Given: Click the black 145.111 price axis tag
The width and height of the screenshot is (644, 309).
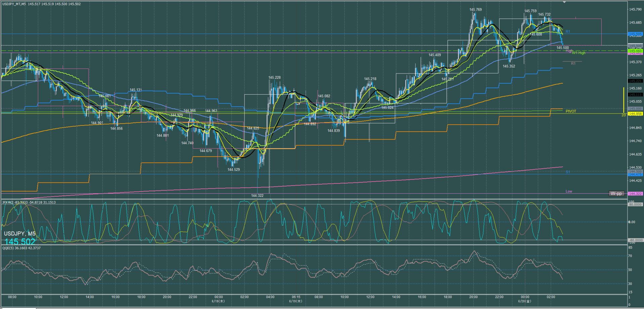Looking at the screenshot, I should pyautogui.click(x=635, y=95).
